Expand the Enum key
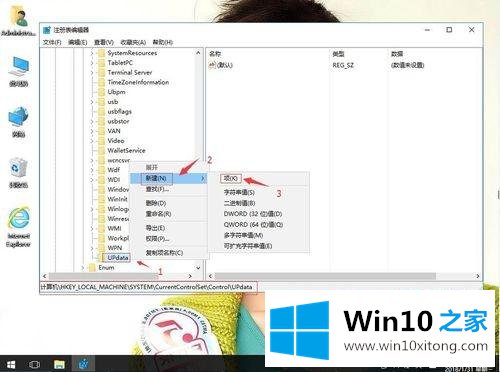Viewport: 500px width, 372px height. tap(83, 267)
